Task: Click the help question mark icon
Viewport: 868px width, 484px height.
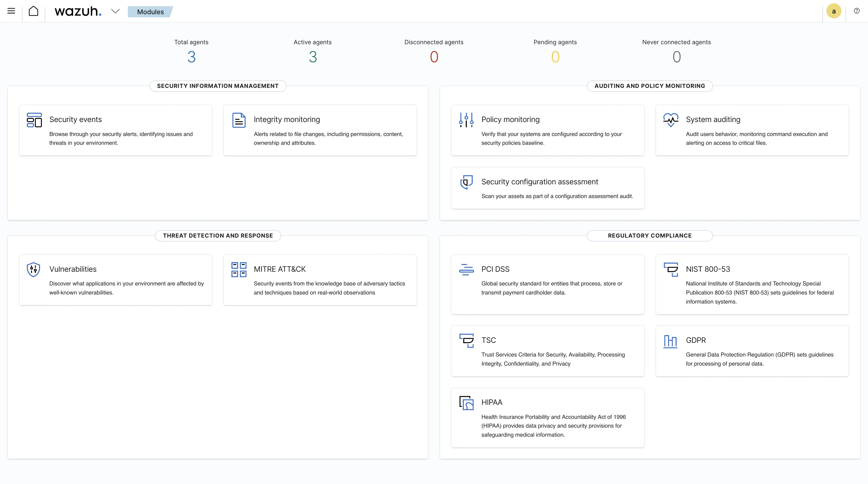Action: [x=857, y=11]
